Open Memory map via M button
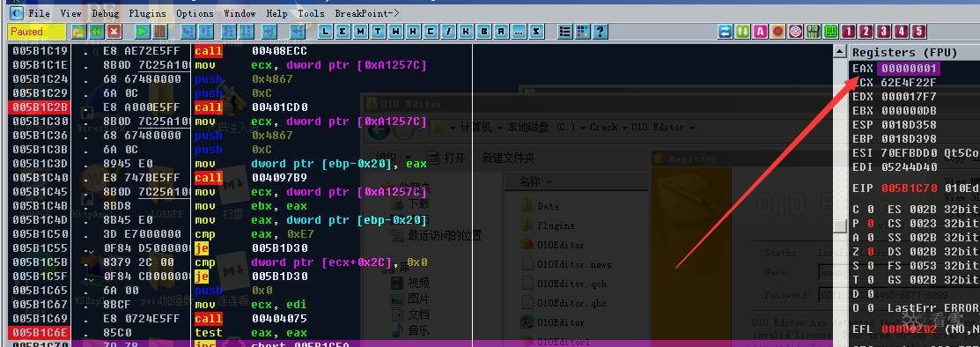 click(x=361, y=31)
